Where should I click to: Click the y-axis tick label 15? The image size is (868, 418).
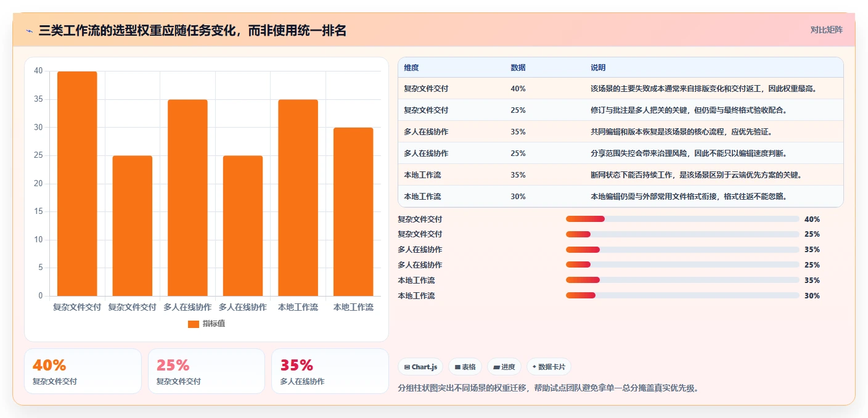click(x=38, y=211)
